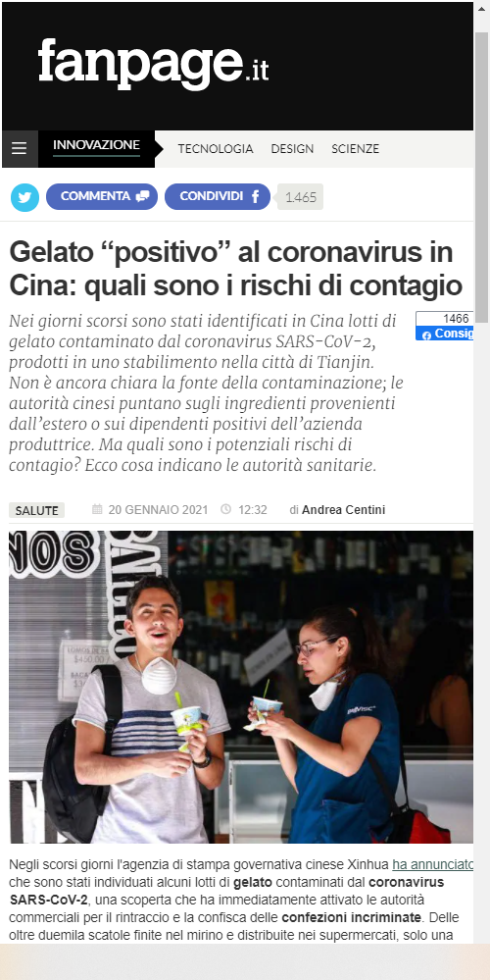490x980 pixels.
Task: Navigate to the Scienze section
Action: coord(355,149)
